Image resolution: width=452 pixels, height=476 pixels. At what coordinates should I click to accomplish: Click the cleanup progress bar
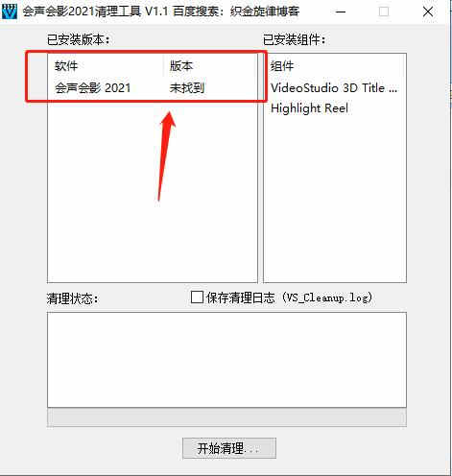(226, 417)
